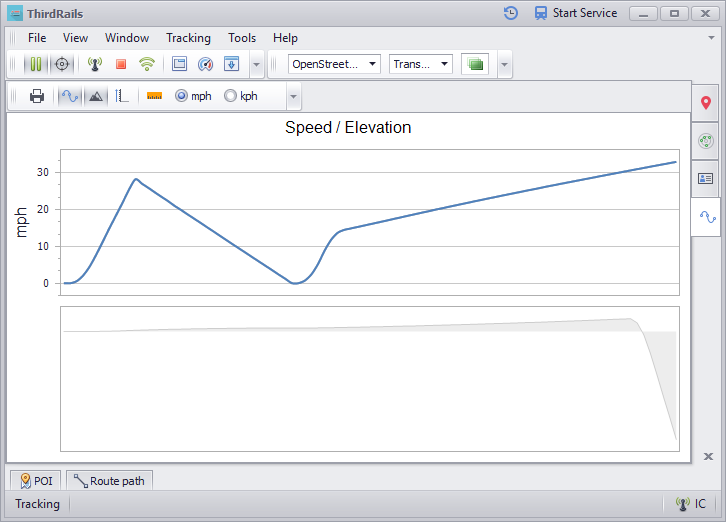Expand chart toolbar overflow arrow
Image resolution: width=726 pixels, height=522 pixels.
coord(293,96)
